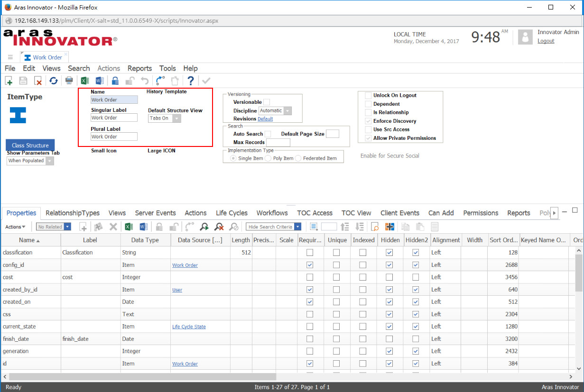Screen dimensions: 584x392
Task: Click the Help question mark icon
Action: point(191,81)
